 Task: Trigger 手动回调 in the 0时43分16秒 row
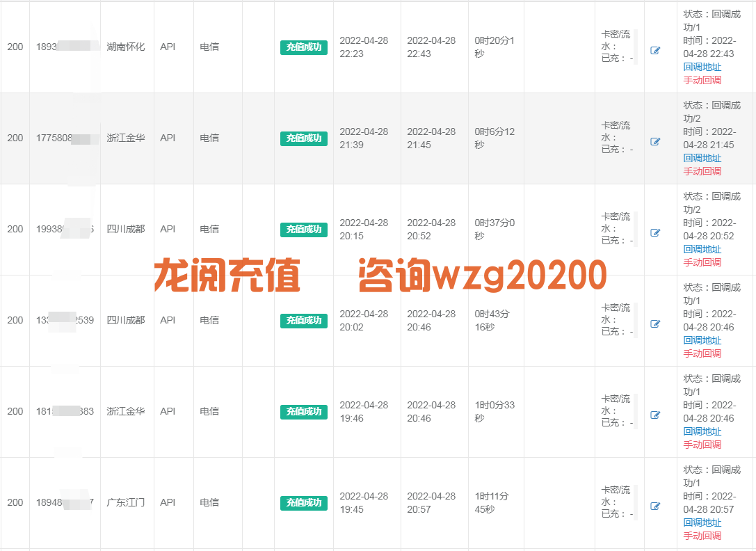click(x=702, y=353)
